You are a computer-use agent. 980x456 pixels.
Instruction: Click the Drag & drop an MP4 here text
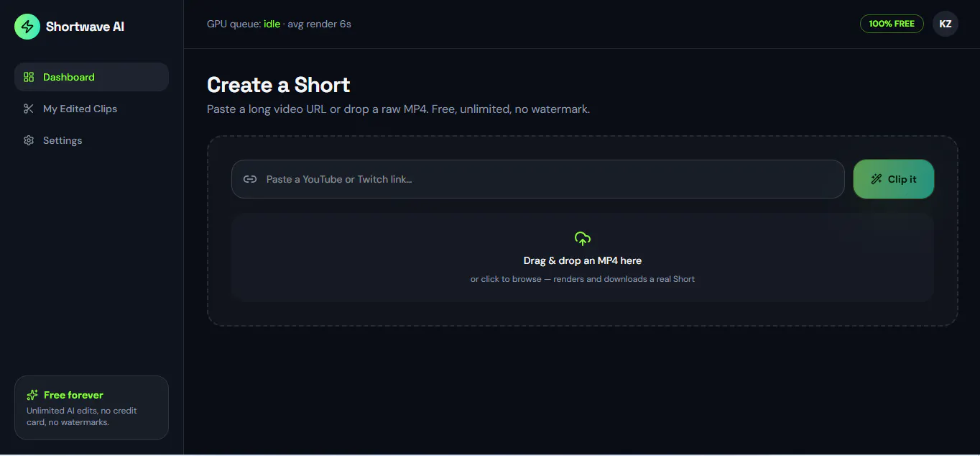coord(583,260)
